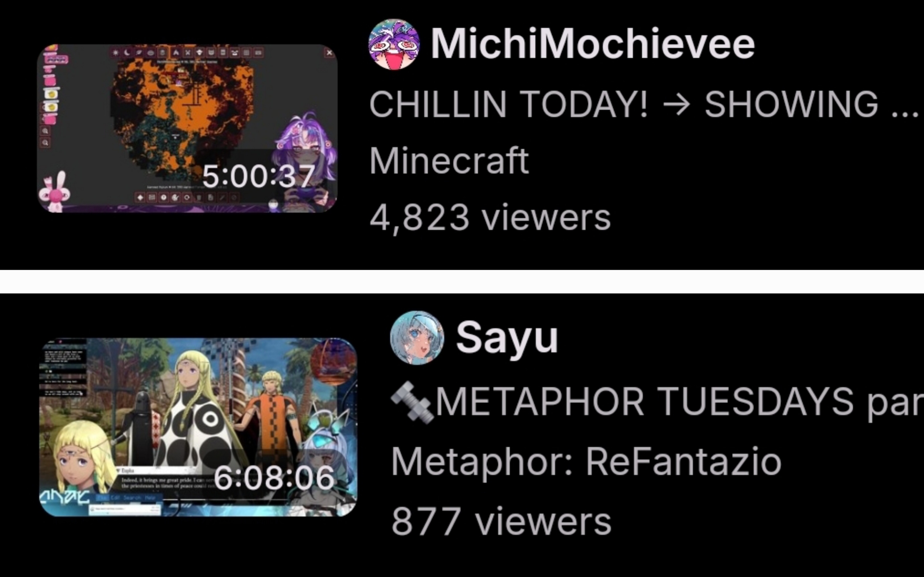The image size is (924, 577).
Task: Open the Minecraft map stream thumbnail
Action: tap(187, 128)
